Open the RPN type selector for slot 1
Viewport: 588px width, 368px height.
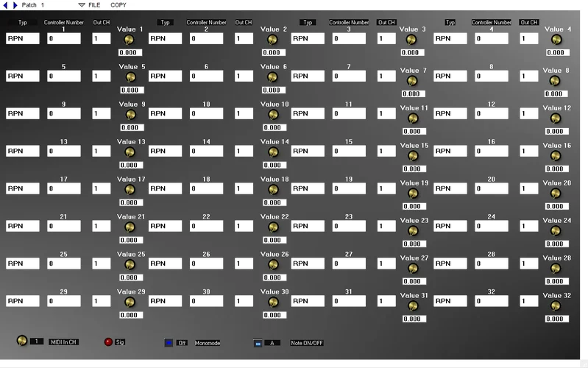pyautogui.click(x=23, y=38)
